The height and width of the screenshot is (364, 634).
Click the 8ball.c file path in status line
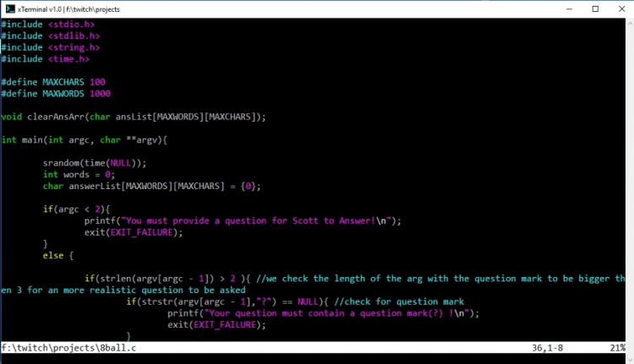(x=71, y=347)
